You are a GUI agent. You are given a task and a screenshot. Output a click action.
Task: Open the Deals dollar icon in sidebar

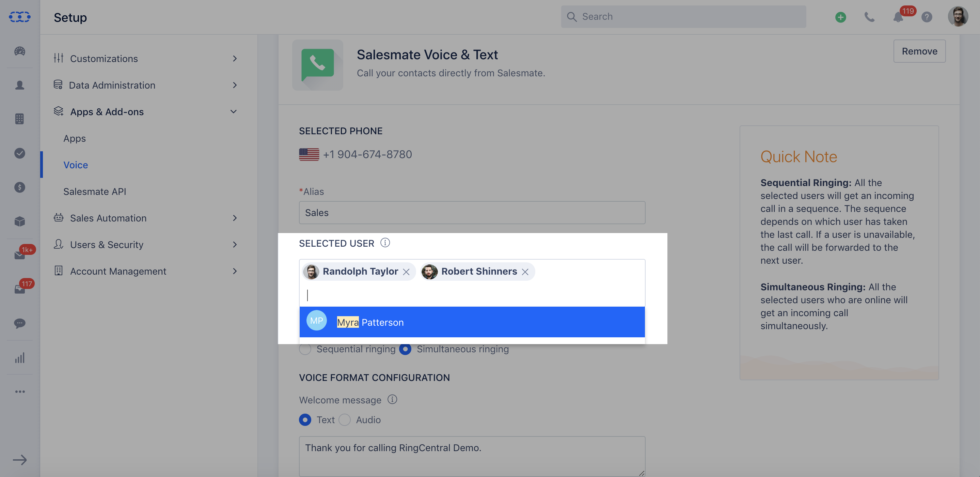pyautogui.click(x=20, y=187)
